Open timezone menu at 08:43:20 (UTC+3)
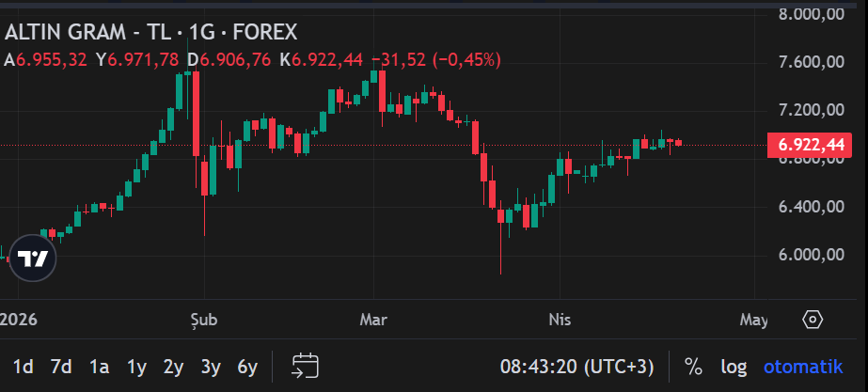Viewport: 868px width, 392px height. (576, 366)
